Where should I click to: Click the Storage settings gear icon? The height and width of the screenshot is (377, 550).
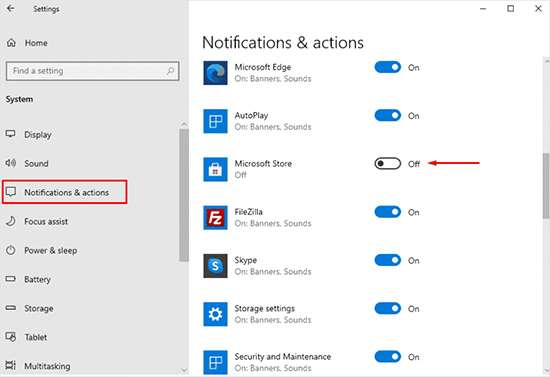click(x=215, y=314)
